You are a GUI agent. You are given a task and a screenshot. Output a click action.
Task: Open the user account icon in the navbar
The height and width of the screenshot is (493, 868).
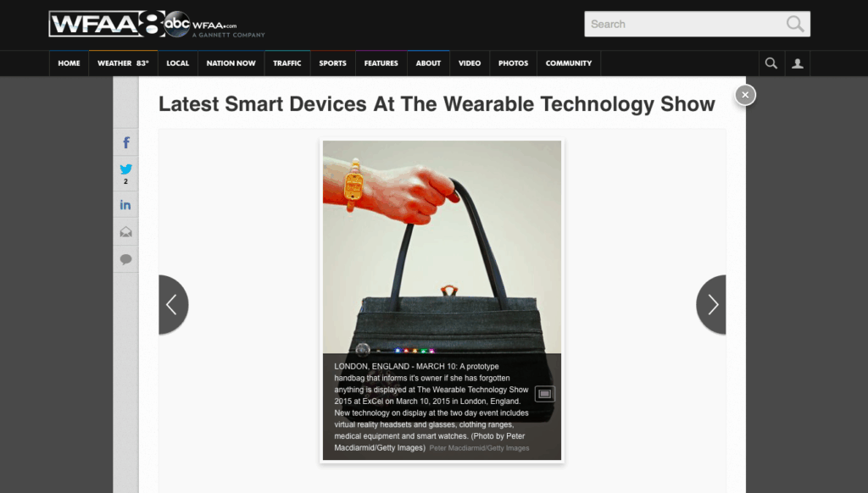(797, 64)
